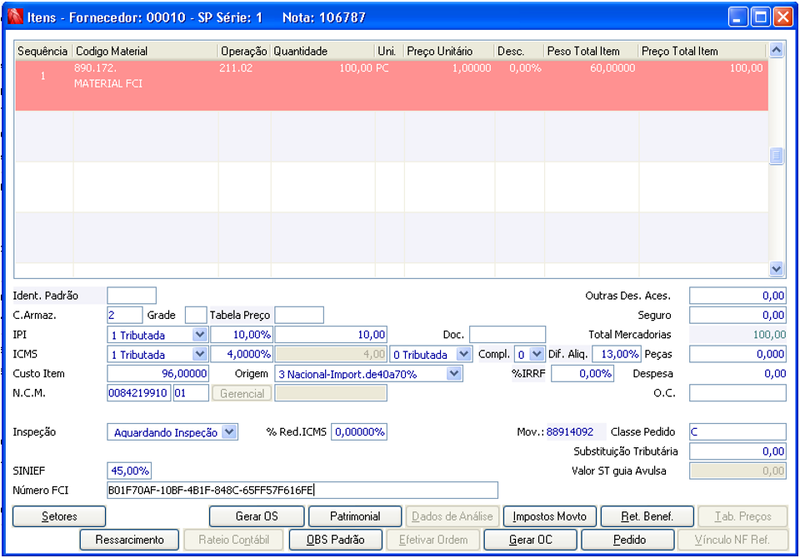
Task: Click the Desc. column header
Action: [x=519, y=51]
